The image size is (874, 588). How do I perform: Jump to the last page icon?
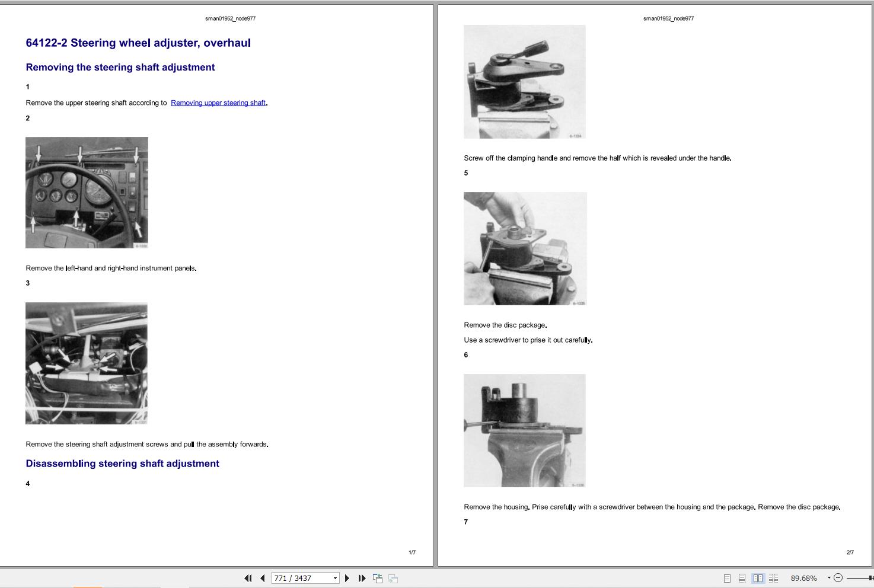coord(362,578)
